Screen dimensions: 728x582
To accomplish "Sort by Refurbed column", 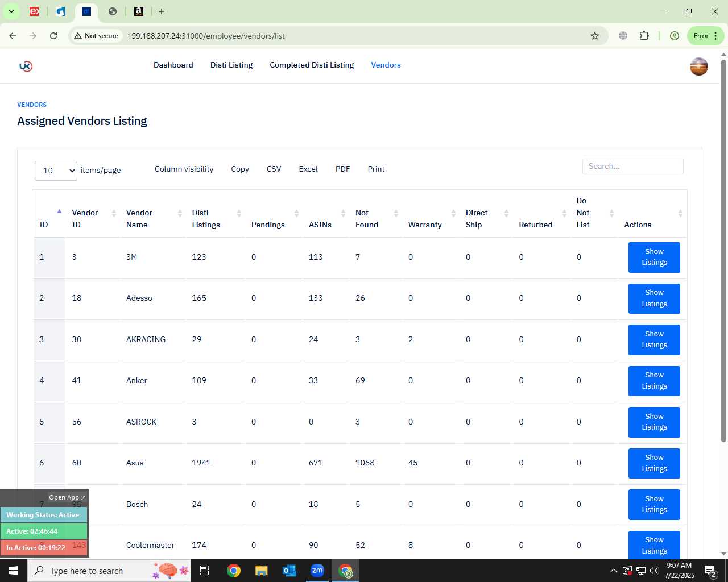I will pyautogui.click(x=541, y=213).
